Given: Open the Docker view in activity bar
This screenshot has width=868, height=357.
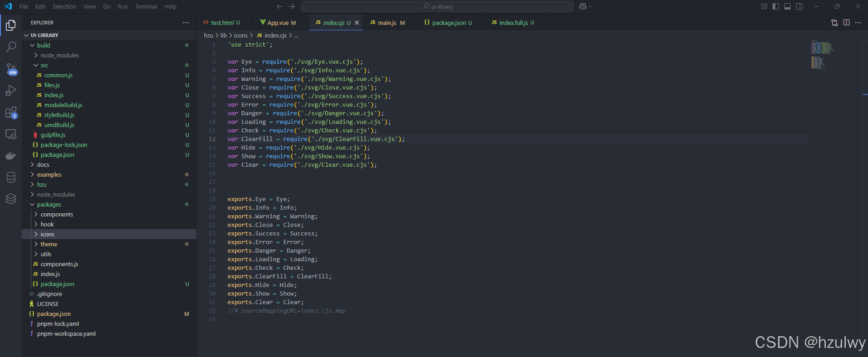Looking at the screenshot, I should tap(11, 155).
